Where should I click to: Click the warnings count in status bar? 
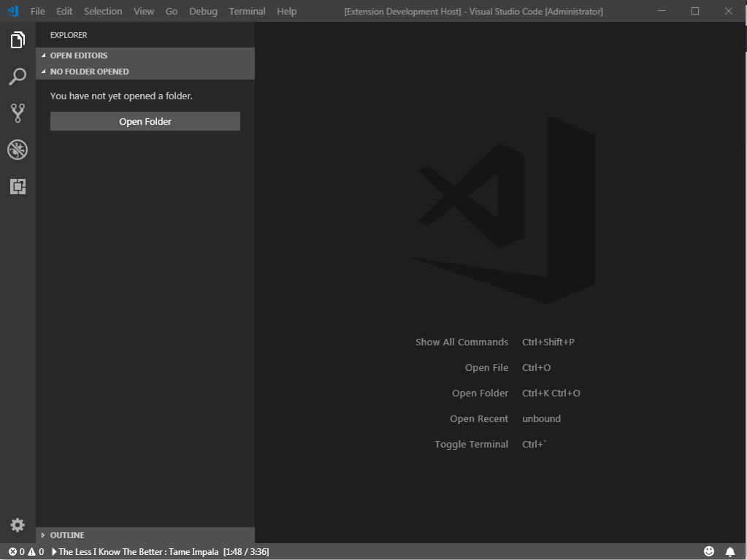(x=36, y=551)
